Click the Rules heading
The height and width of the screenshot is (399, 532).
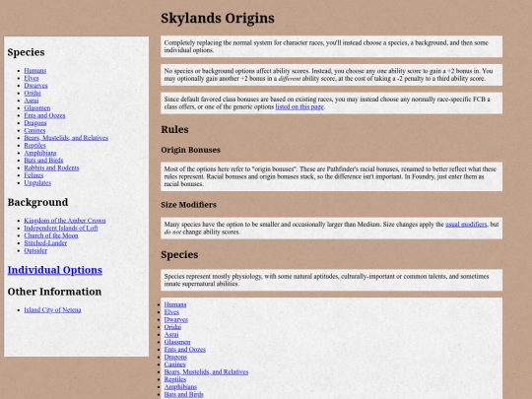[x=174, y=129]
